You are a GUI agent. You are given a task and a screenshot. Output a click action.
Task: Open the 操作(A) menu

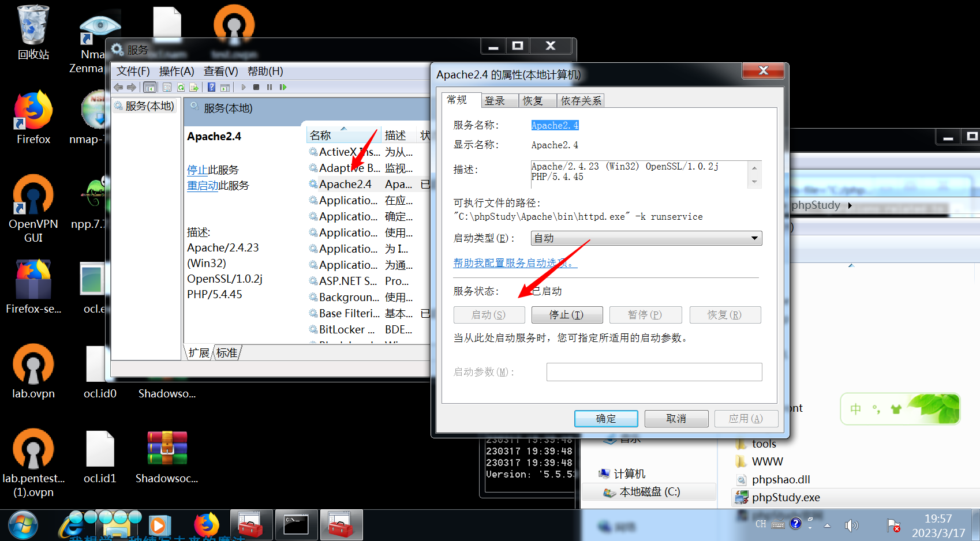(x=177, y=71)
